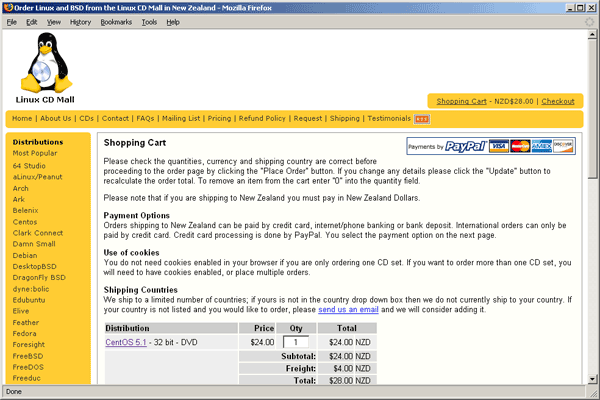This screenshot has width=600, height=400.
Task: Open the Help menu
Action: coord(173,22)
